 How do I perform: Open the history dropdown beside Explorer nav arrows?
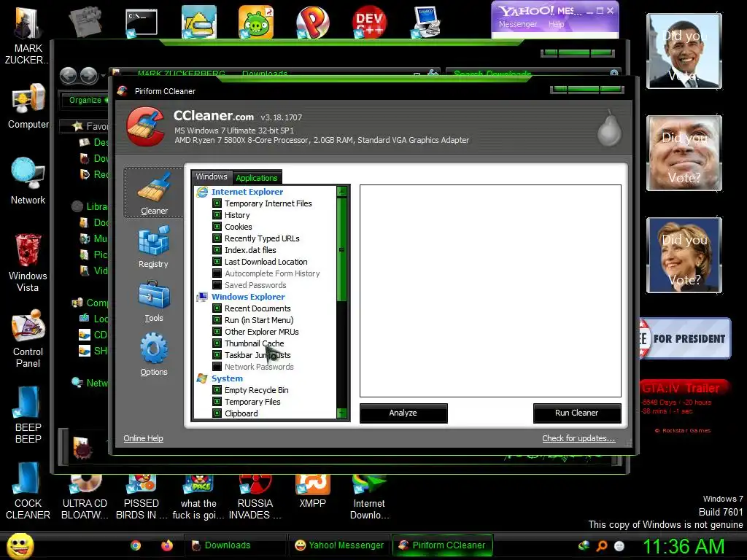click(x=103, y=76)
